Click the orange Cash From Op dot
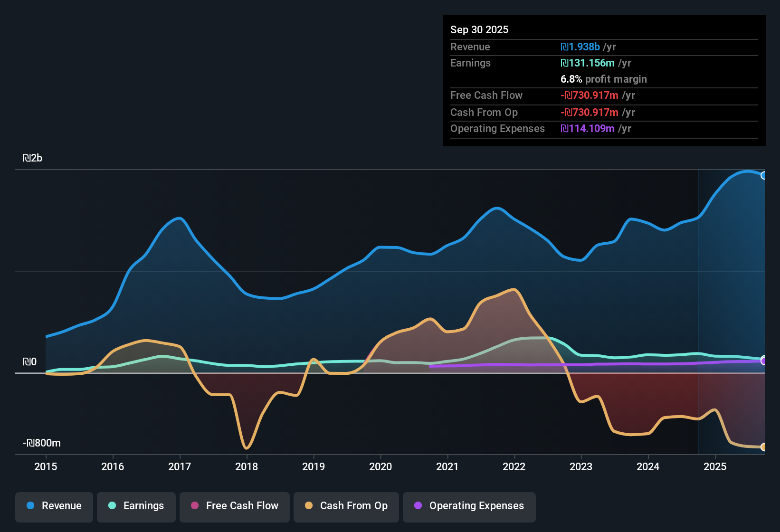Image resolution: width=780 pixels, height=532 pixels. [x=309, y=506]
